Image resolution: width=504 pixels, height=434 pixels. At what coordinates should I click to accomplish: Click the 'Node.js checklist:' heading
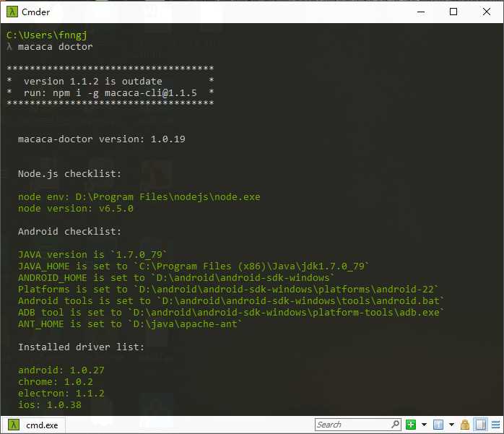70,174
